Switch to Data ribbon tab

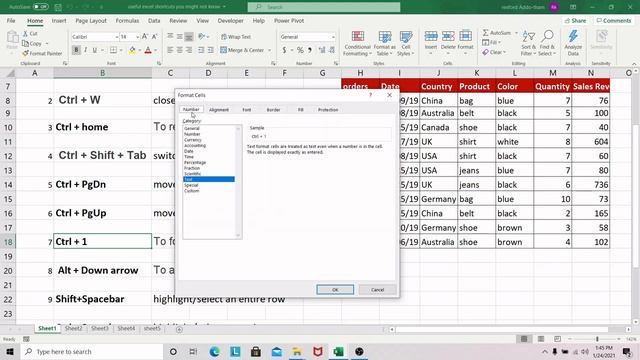click(x=154, y=20)
